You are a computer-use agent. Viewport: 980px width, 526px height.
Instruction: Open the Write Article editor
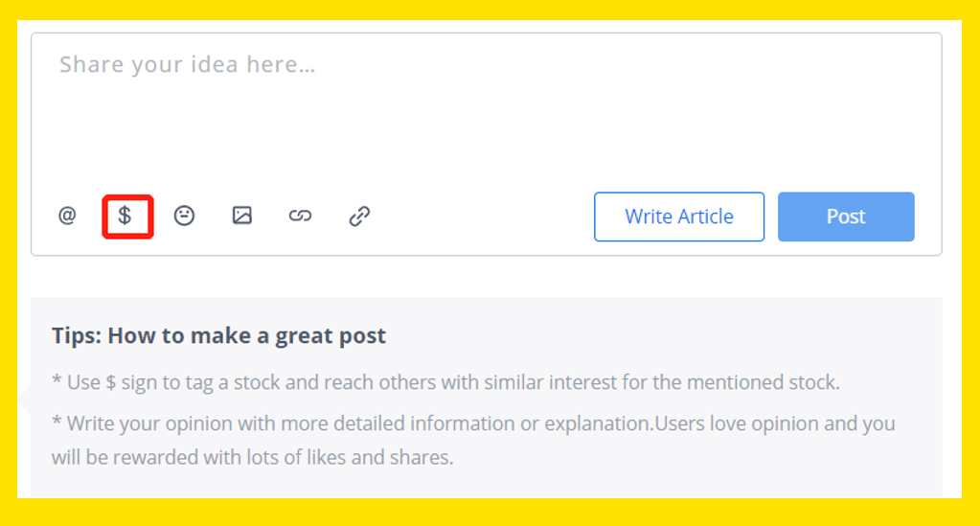click(679, 217)
